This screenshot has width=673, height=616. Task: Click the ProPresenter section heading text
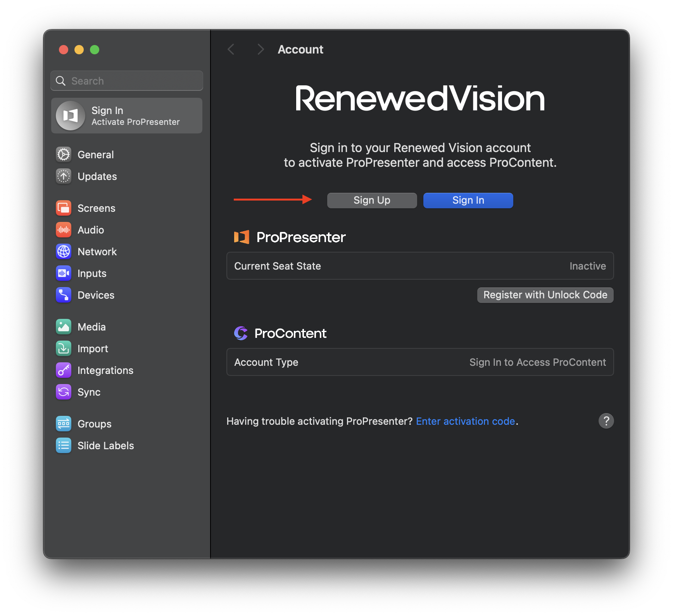(301, 237)
